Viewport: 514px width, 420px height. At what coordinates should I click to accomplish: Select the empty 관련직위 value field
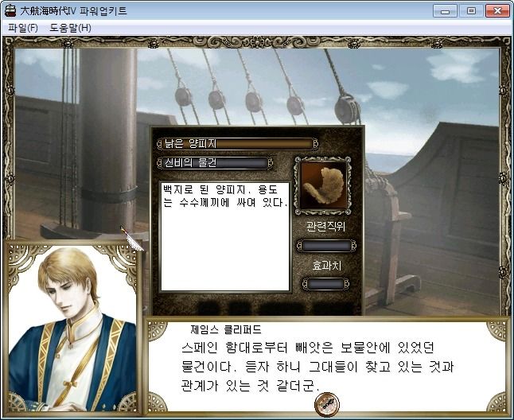coord(326,246)
